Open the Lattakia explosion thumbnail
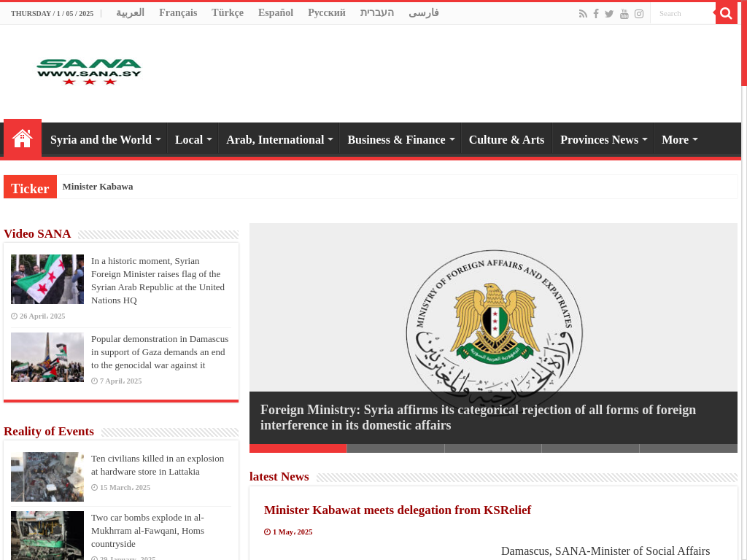The width and height of the screenshot is (747, 560). point(47,477)
